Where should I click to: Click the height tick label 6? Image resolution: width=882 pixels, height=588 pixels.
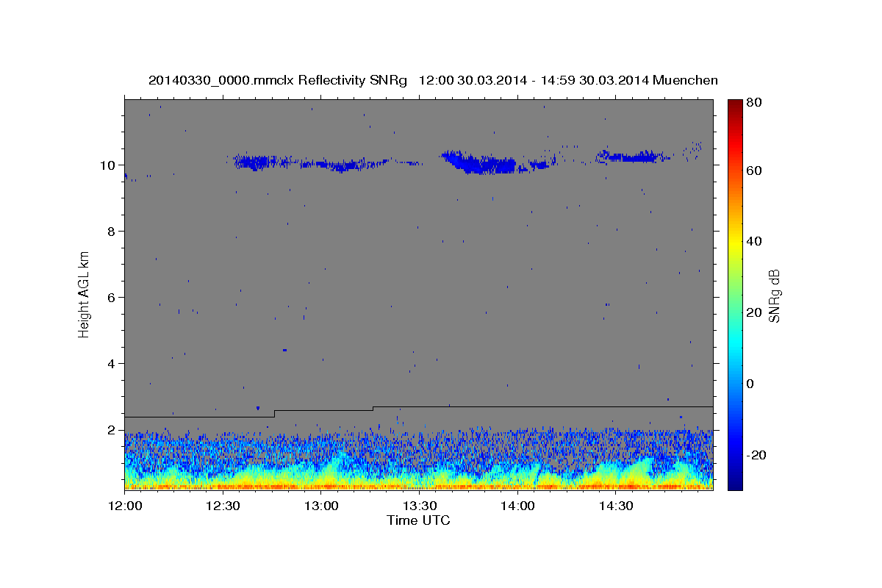(111, 297)
